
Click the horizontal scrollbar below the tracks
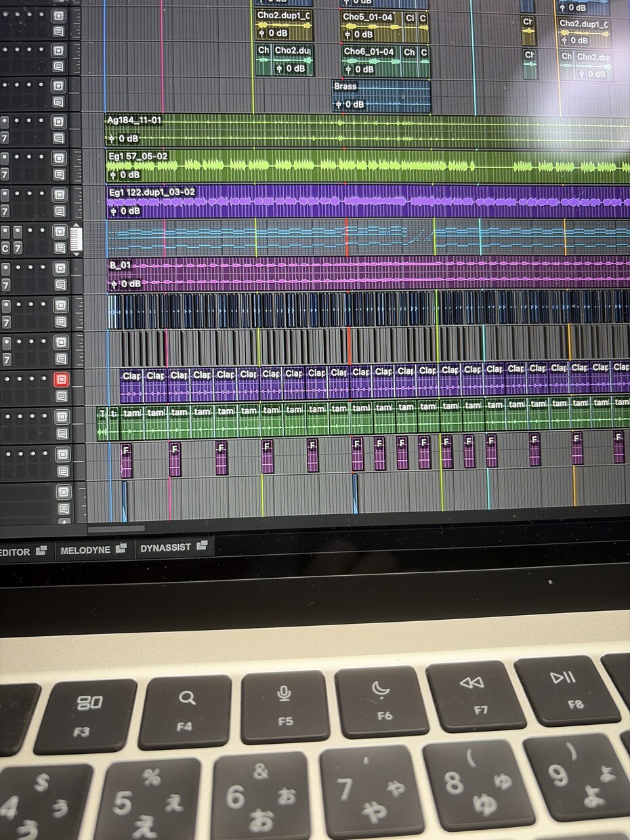click(x=116, y=528)
